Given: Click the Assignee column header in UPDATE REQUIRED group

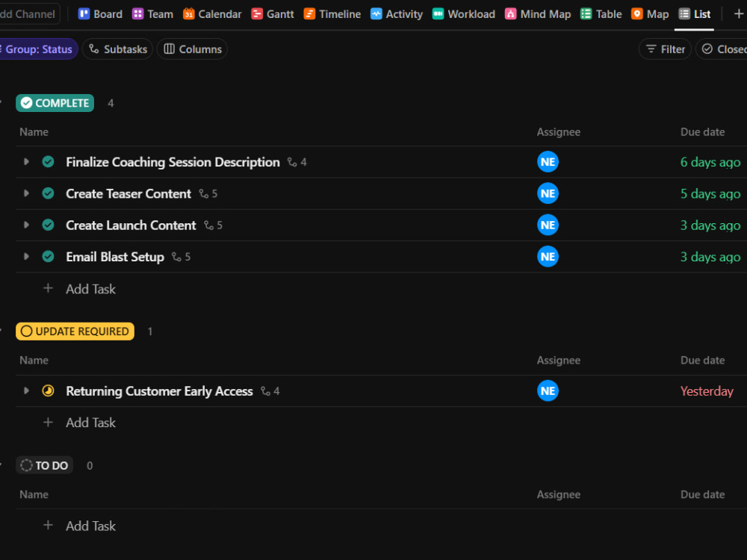Looking at the screenshot, I should pos(558,361).
